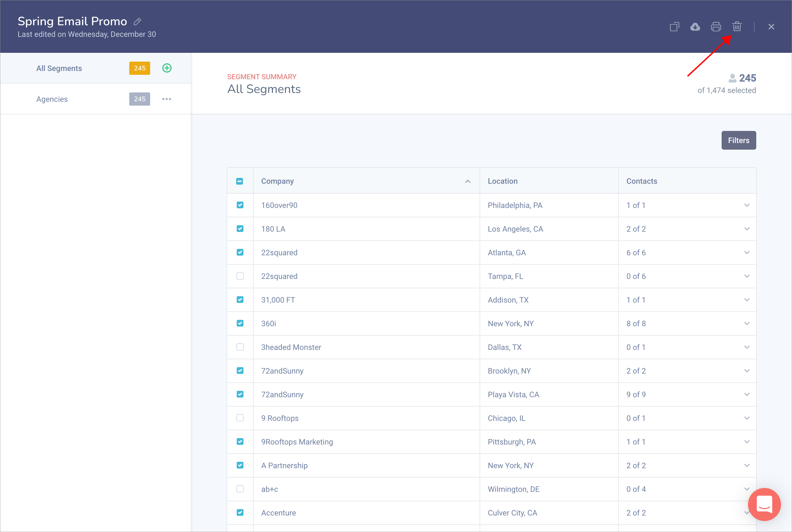
Task: Click the 0 of 4 contacts value
Action: point(636,489)
